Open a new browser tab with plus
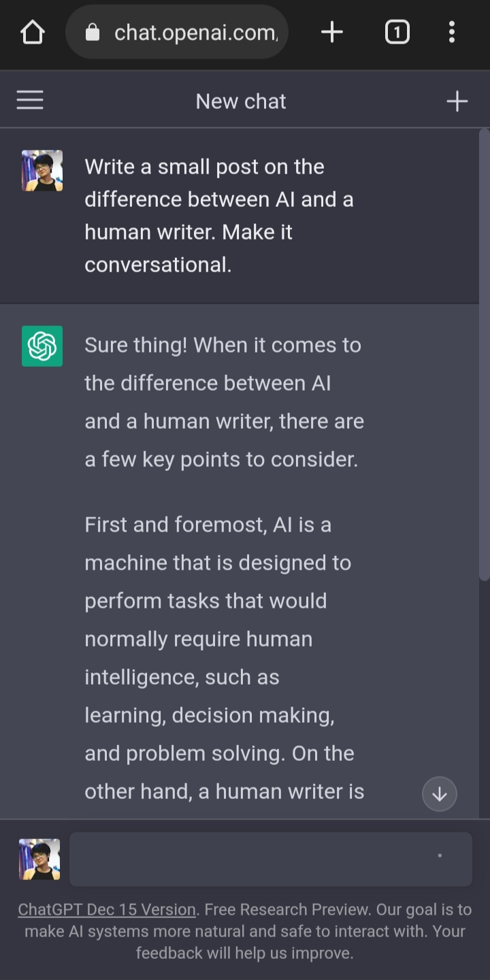 (331, 32)
